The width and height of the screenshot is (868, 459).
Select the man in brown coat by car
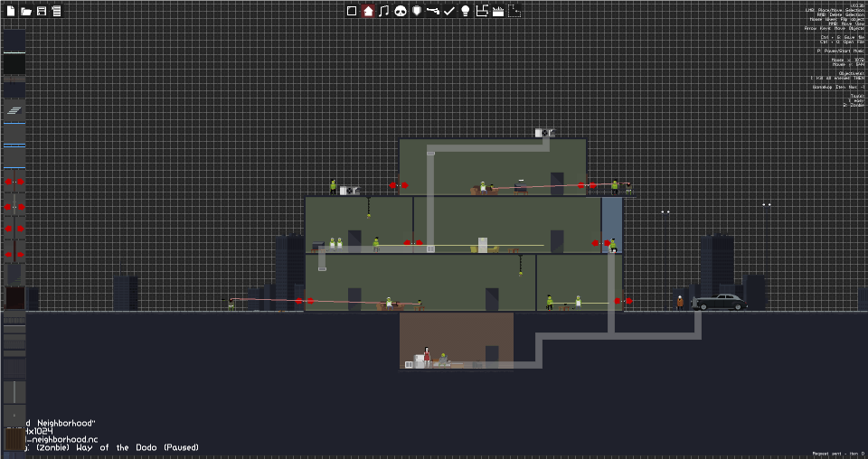click(680, 303)
